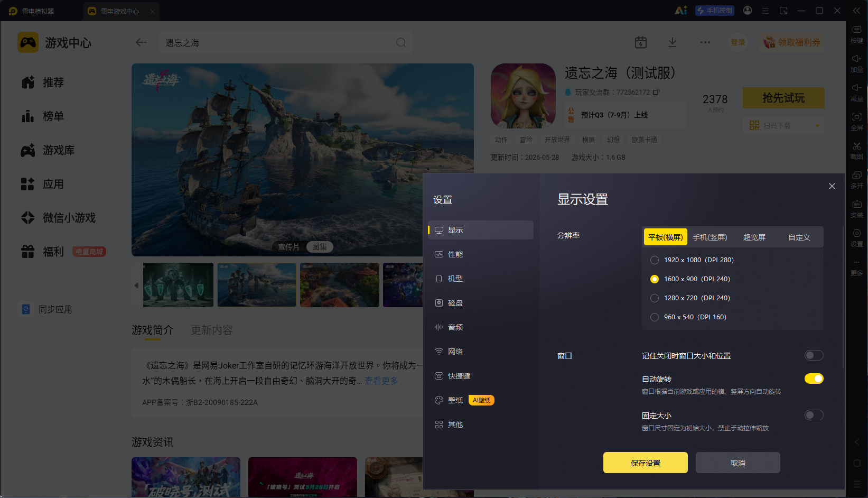
Task: Open 网络 network settings category
Action: point(481,352)
